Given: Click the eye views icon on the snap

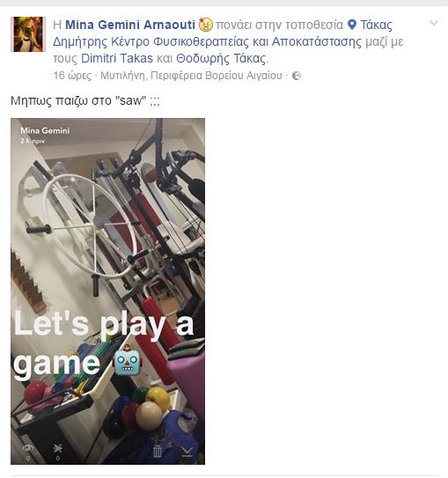Looking at the screenshot, I should (28, 452).
